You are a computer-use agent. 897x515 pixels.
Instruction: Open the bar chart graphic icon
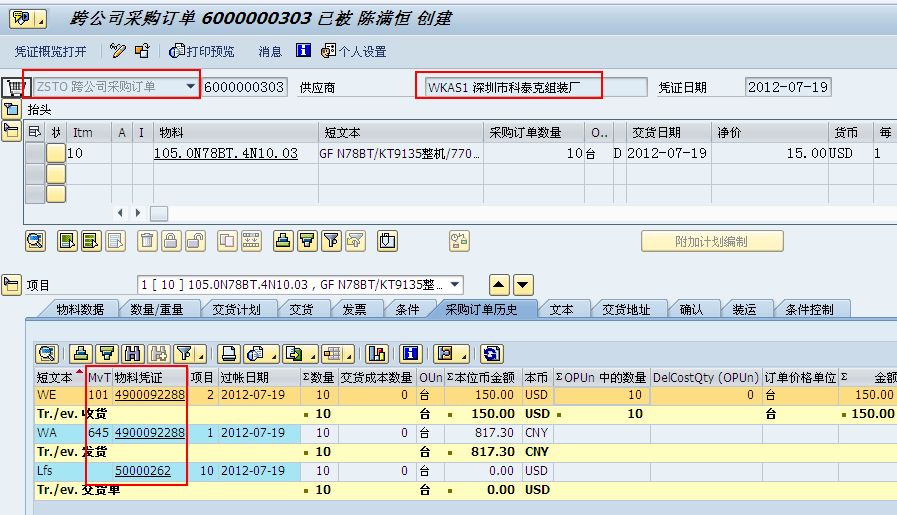point(377,354)
